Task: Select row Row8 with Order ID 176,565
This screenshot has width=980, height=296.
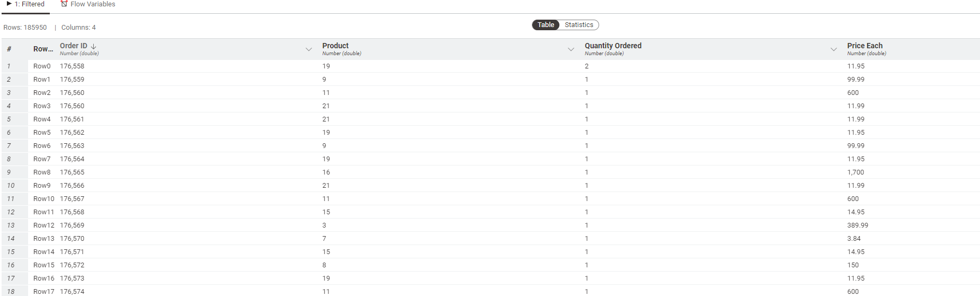Action: tap(491, 172)
